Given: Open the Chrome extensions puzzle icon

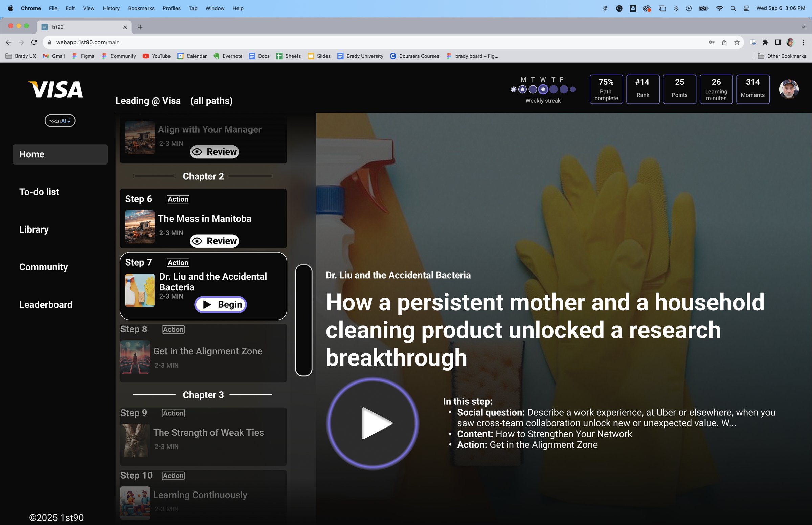Looking at the screenshot, I should coord(765,42).
